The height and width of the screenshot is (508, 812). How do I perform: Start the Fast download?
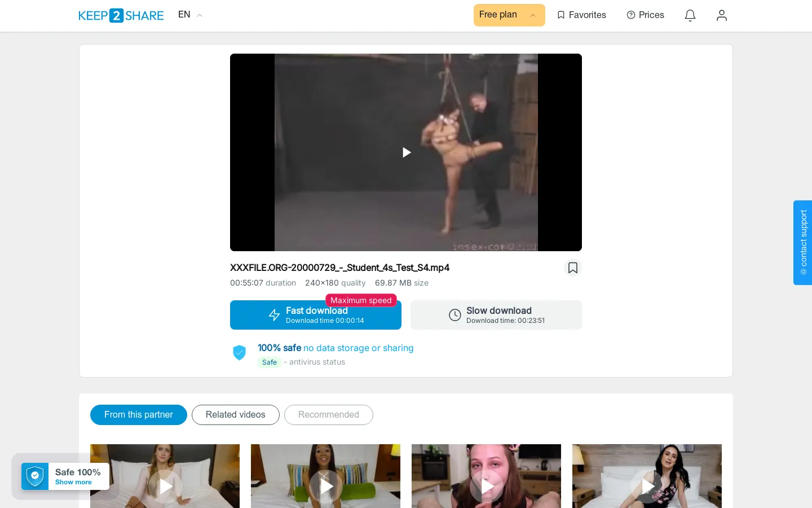point(316,315)
